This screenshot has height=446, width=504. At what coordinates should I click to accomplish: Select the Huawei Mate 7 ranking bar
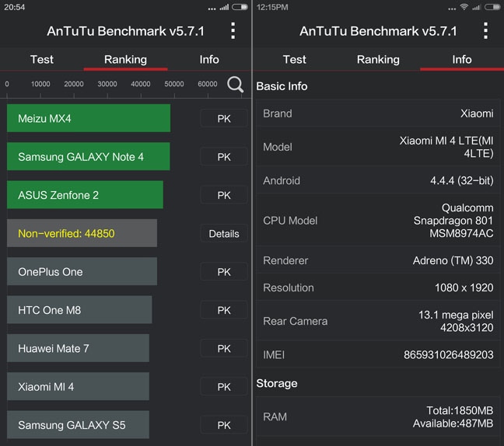[78, 348]
